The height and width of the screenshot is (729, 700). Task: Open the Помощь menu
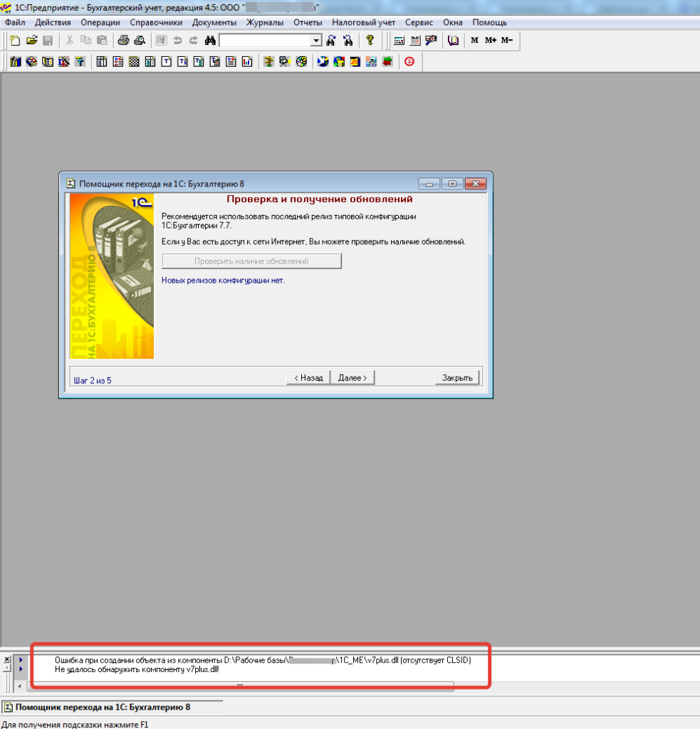(x=490, y=22)
